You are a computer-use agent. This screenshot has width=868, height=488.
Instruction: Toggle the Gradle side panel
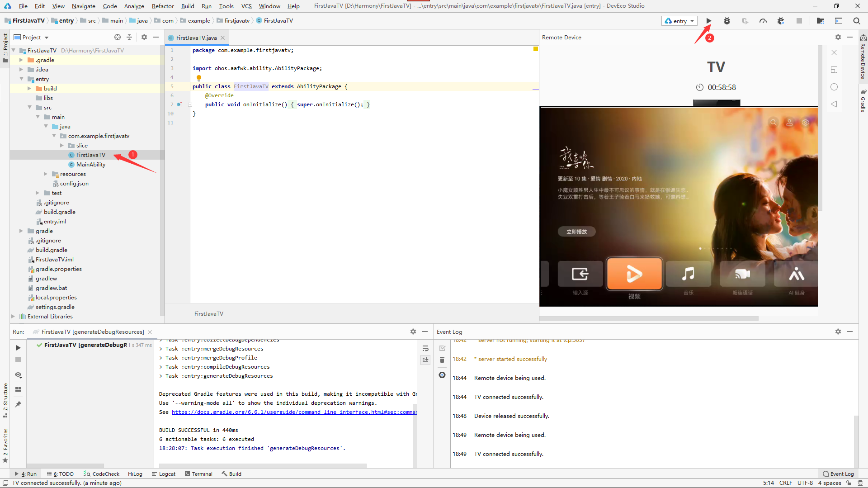point(863,101)
